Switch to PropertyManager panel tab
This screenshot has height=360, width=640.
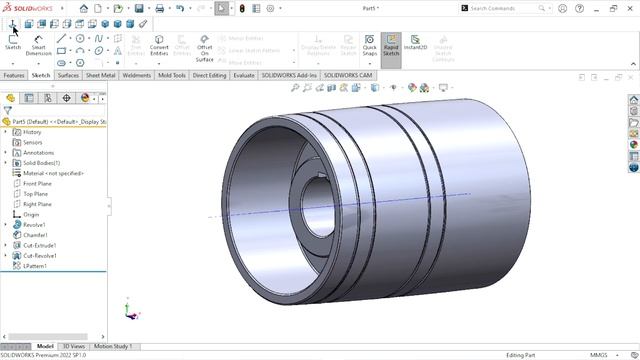tap(29, 98)
